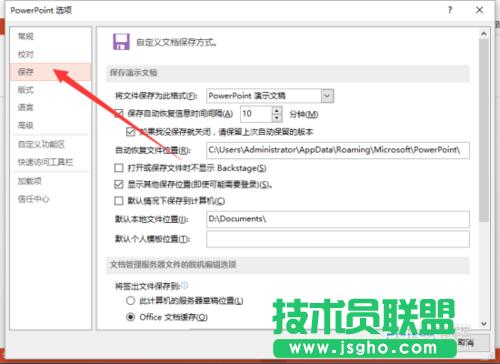Viewport: 500px width, 364px height.
Task: Select Office 文档缓存 radio button
Action: (x=131, y=317)
